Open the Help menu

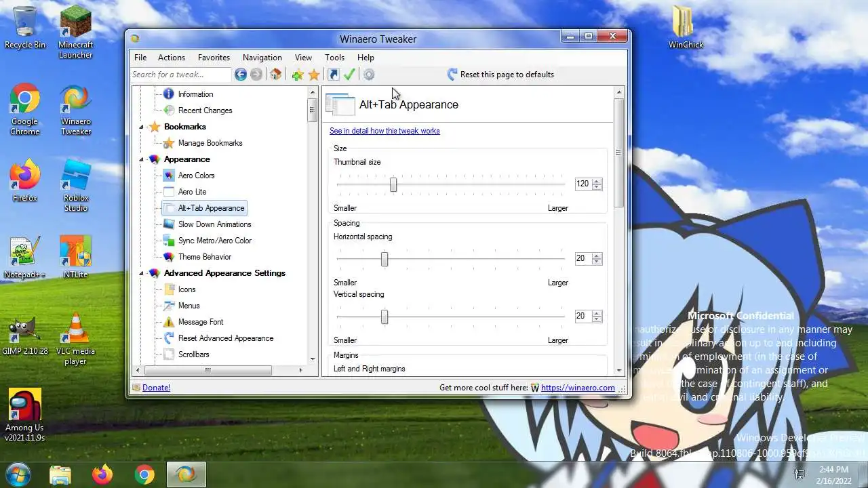pos(366,58)
